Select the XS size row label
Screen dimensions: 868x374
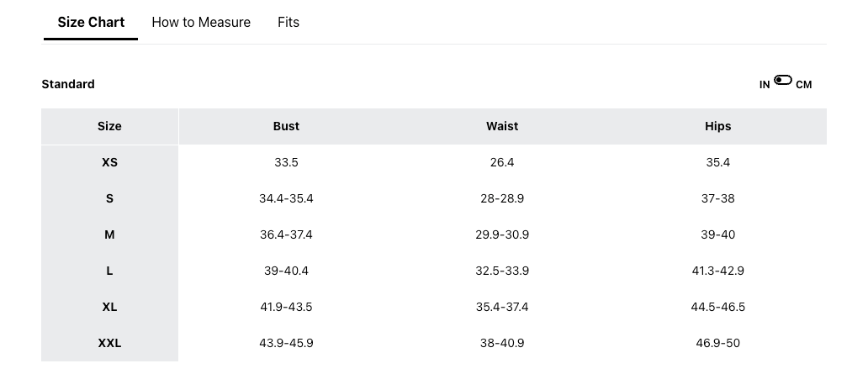click(109, 162)
